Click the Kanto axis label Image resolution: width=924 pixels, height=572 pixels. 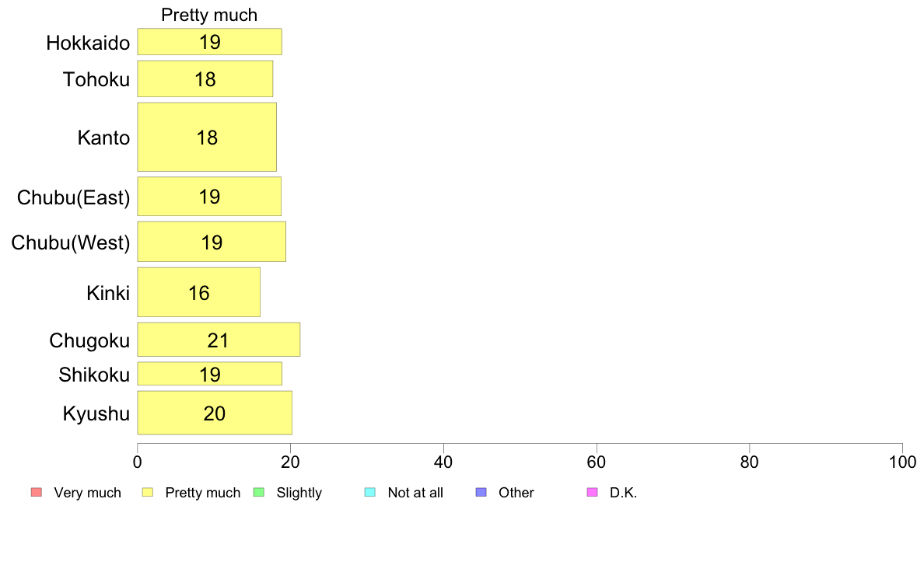click(x=103, y=138)
